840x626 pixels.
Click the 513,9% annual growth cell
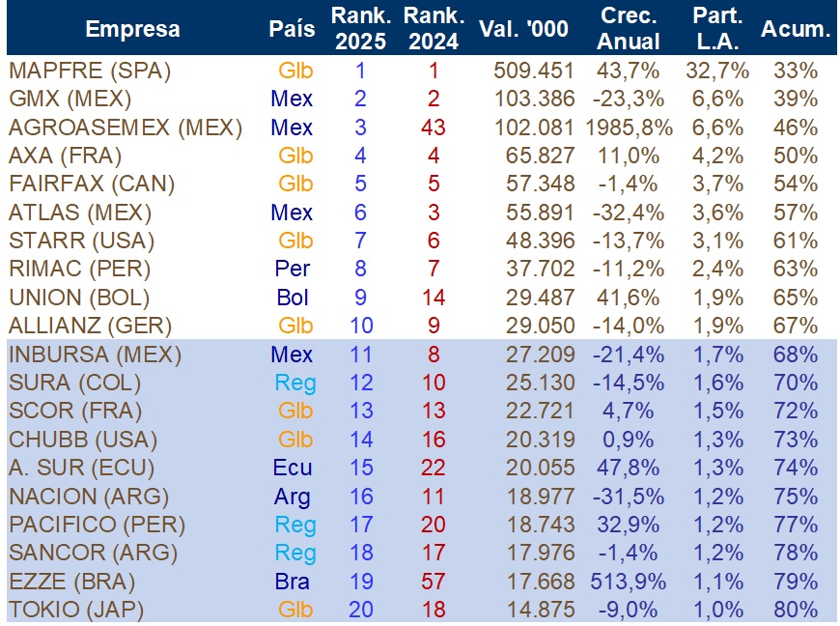[x=629, y=582]
